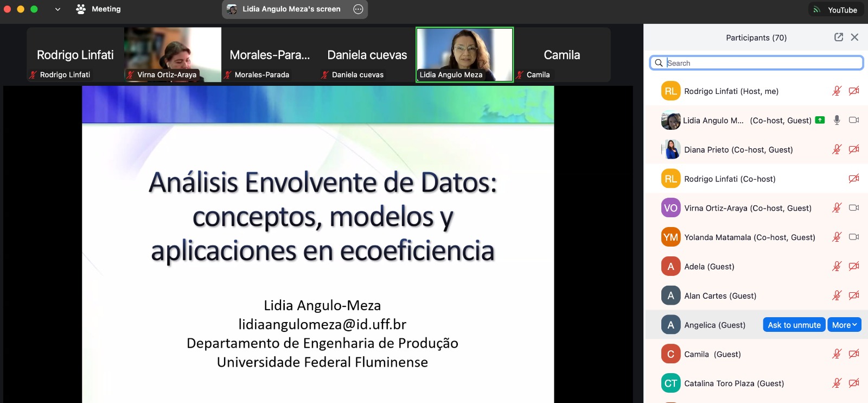Click the YouTube live stream indicator
This screenshot has height=403, width=868.
click(x=837, y=10)
